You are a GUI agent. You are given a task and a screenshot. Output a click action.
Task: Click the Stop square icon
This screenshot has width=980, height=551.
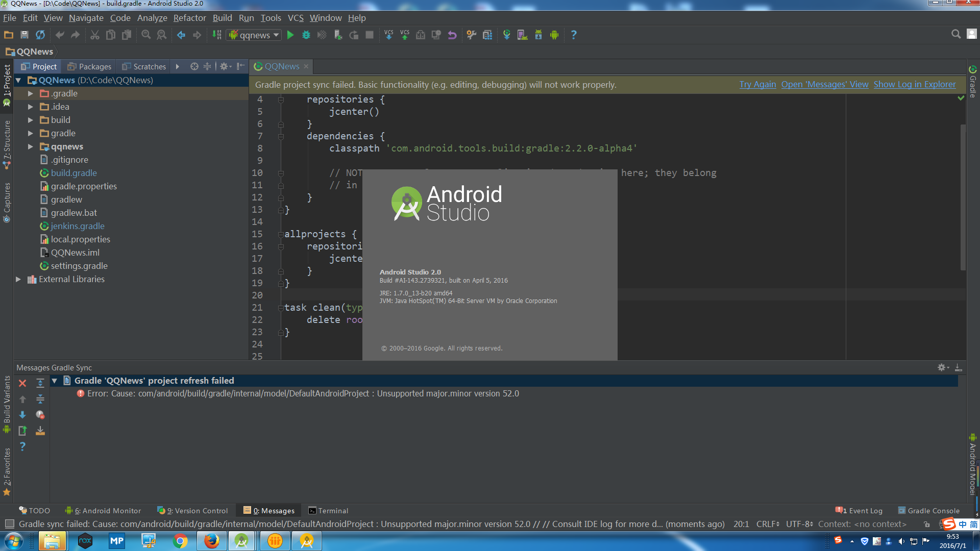click(x=370, y=35)
